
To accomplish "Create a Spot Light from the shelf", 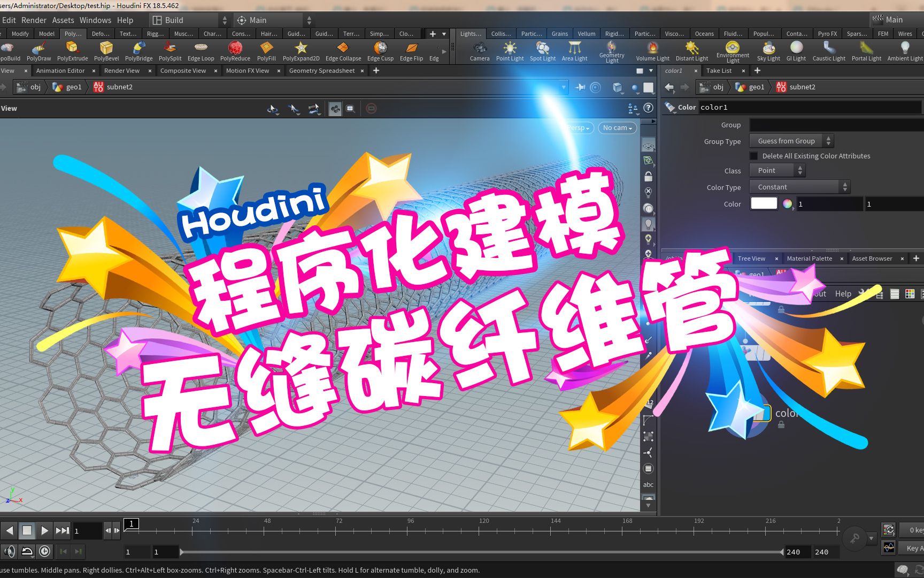I will point(542,51).
